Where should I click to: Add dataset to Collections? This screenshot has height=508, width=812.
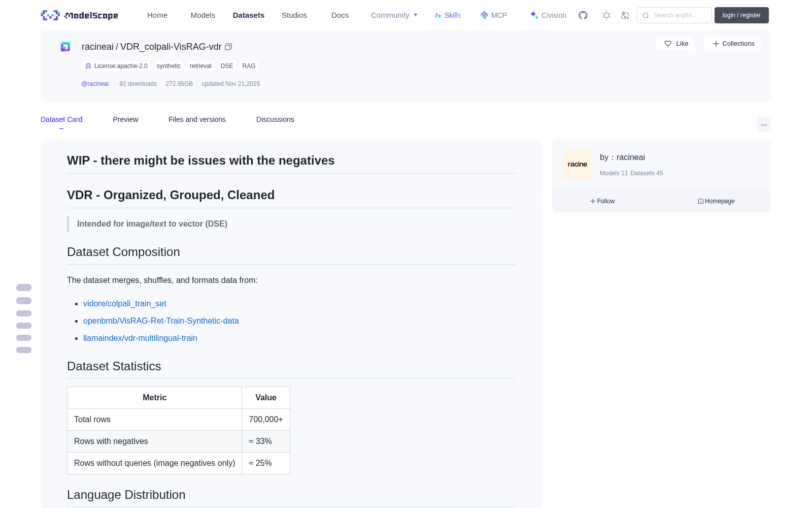click(733, 44)
